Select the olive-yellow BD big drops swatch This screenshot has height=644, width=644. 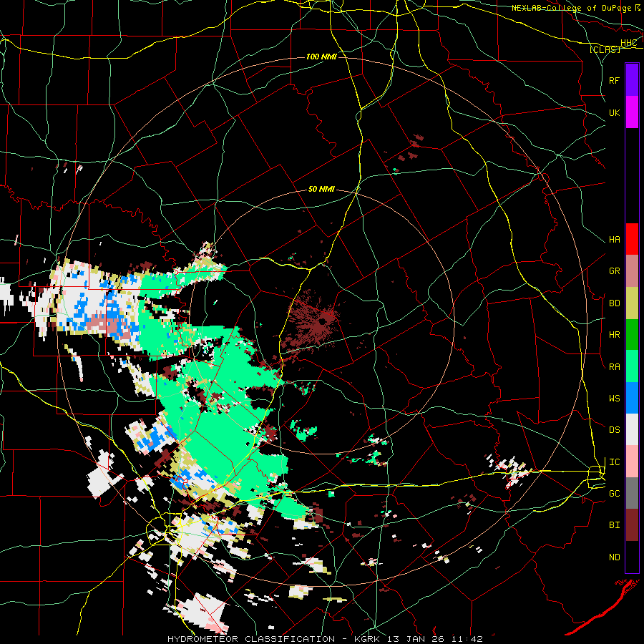point(632,303)
